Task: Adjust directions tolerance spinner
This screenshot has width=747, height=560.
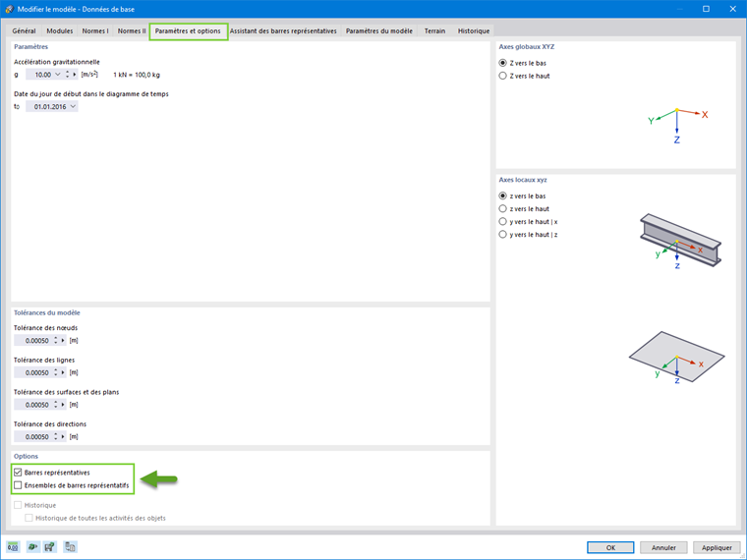Action: click(56, 436)
